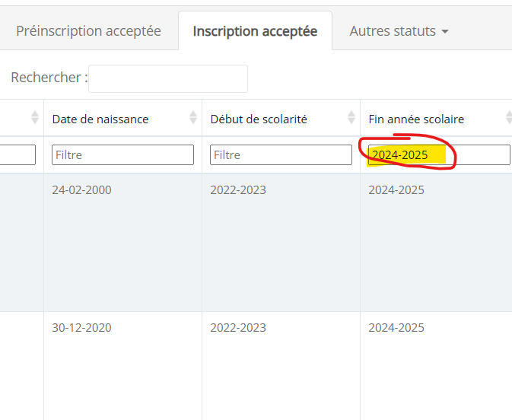Open the Autres statuts dropdown caret

tap(444, 32)
